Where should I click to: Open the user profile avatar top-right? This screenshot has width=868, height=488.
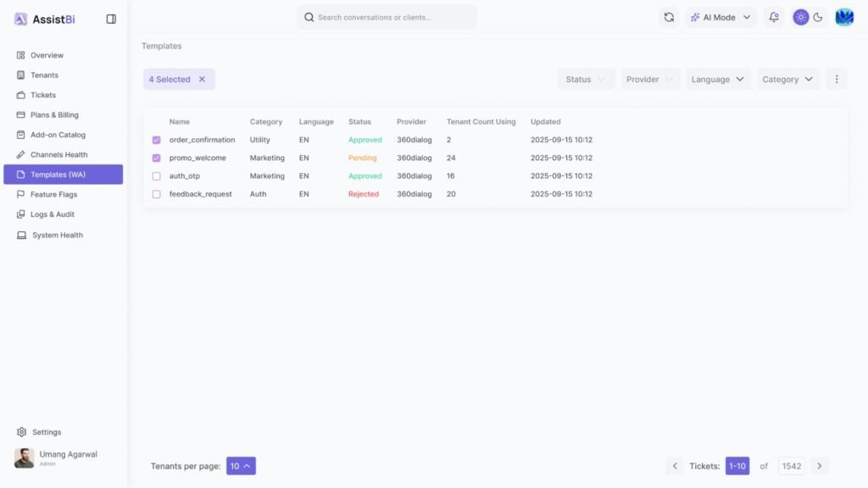tap(844, 17)
